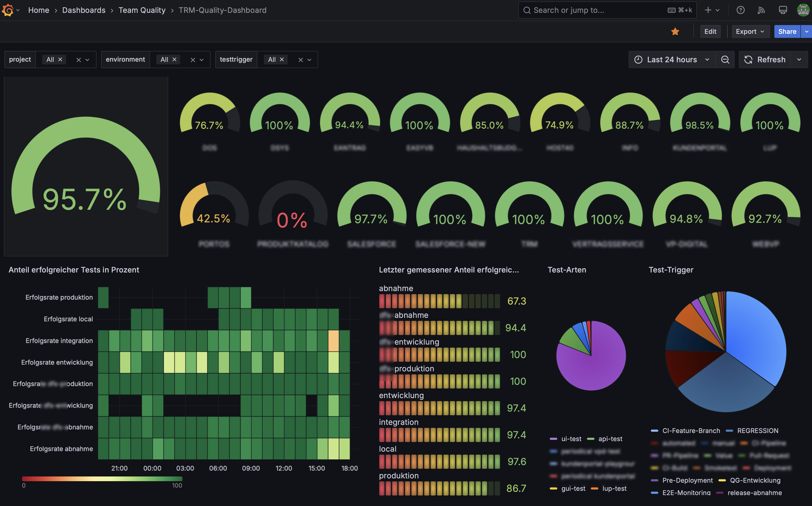Open the user profile avatar
Screen dimensions: 812x506
point(803,10)
